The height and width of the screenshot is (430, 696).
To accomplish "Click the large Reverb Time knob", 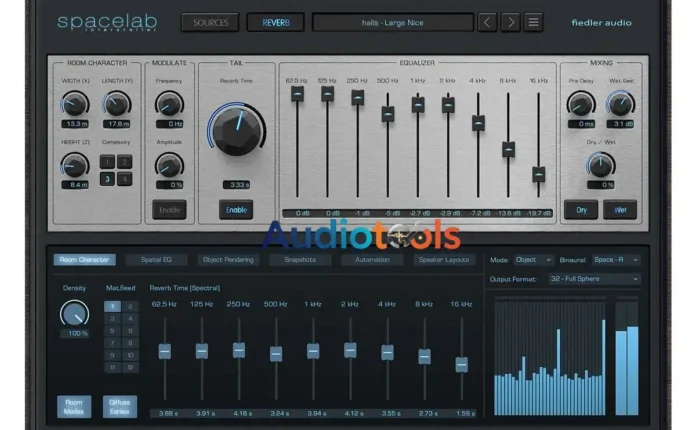I will [x=236, y=130].
